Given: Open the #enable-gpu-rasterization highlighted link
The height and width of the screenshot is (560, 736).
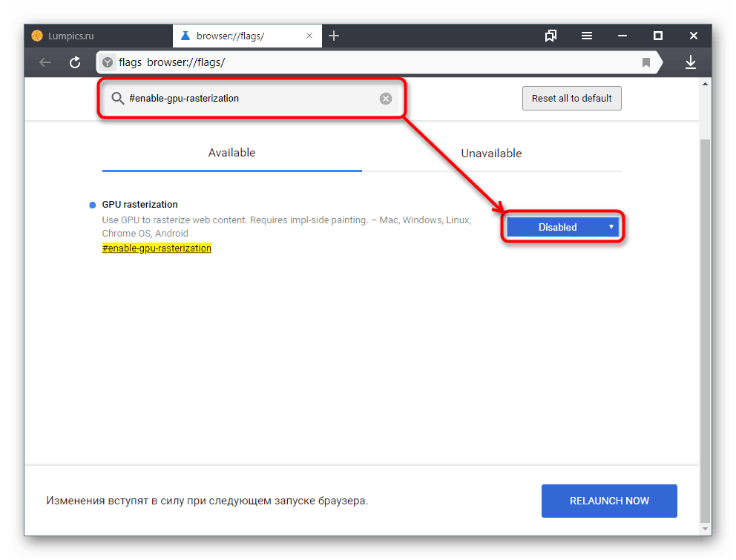Looking at the screenshot, I should (157, 248).
